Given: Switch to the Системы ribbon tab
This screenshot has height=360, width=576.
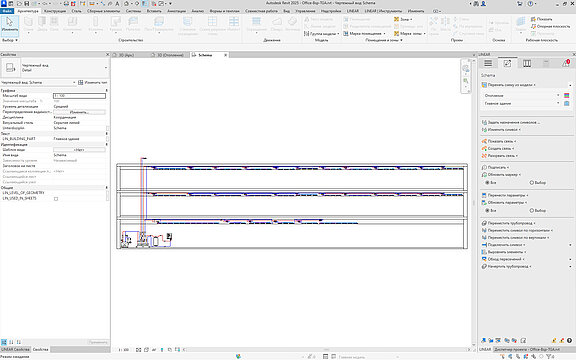Looking at the screenshot, I should [x=133, y=11].
